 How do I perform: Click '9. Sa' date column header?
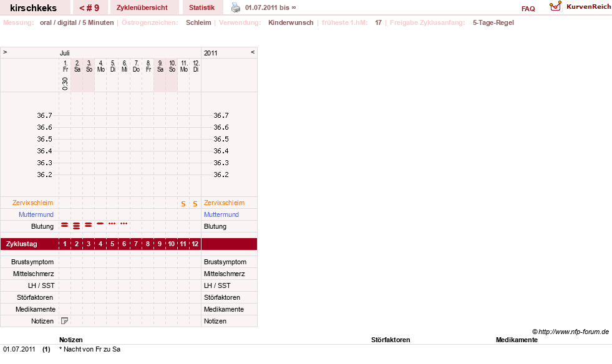[160, 66]
